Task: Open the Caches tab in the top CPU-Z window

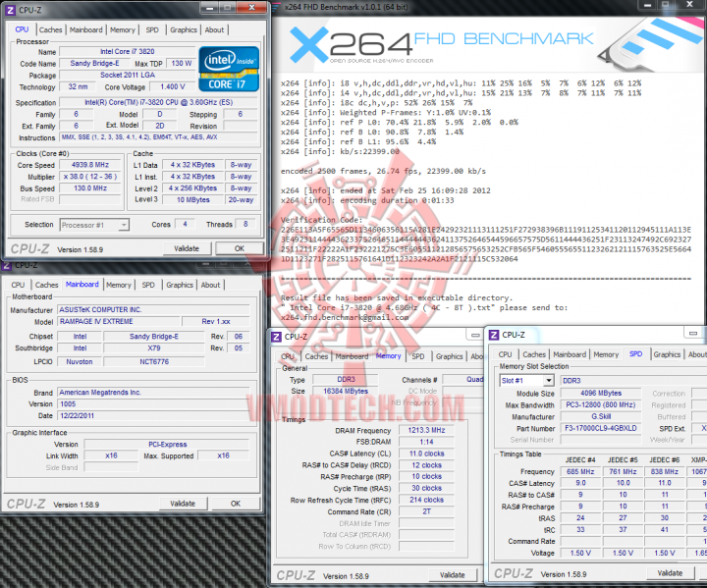Action: click(x=50, y=29)
